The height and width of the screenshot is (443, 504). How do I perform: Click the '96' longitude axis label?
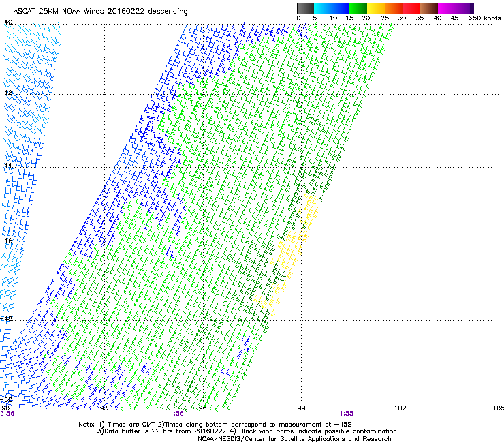tap(203, 408)
